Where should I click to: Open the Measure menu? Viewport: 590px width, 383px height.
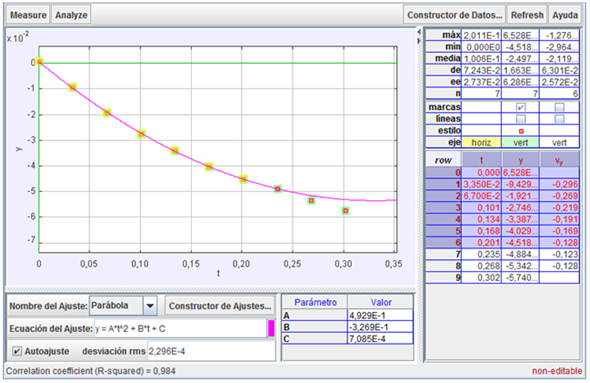coord(28,15)
